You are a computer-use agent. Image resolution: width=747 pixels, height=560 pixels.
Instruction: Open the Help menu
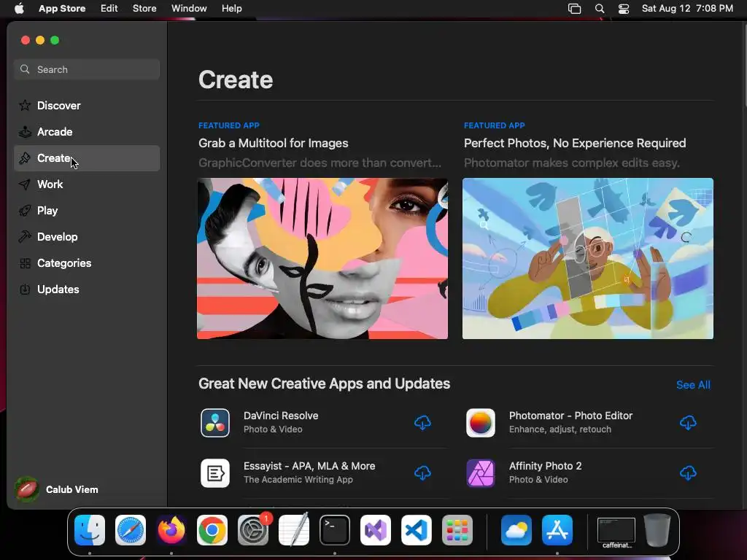pyautogui.click(x=231, y=9)
